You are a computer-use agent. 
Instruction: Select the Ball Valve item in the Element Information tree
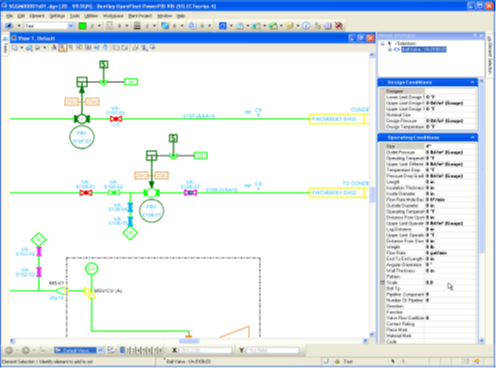click(x=424, y=50)
